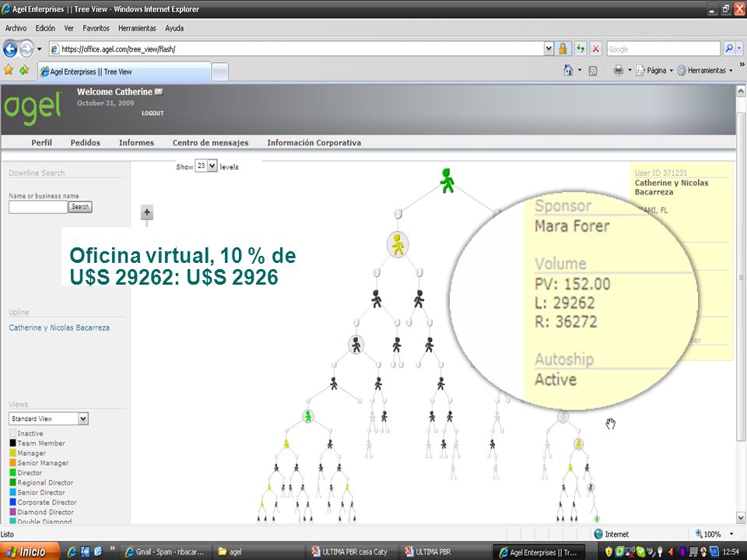Open the Pedidos navigation item
Viewport: 747px width, 560px height.
pyautogui.click(x=86, y=142)
